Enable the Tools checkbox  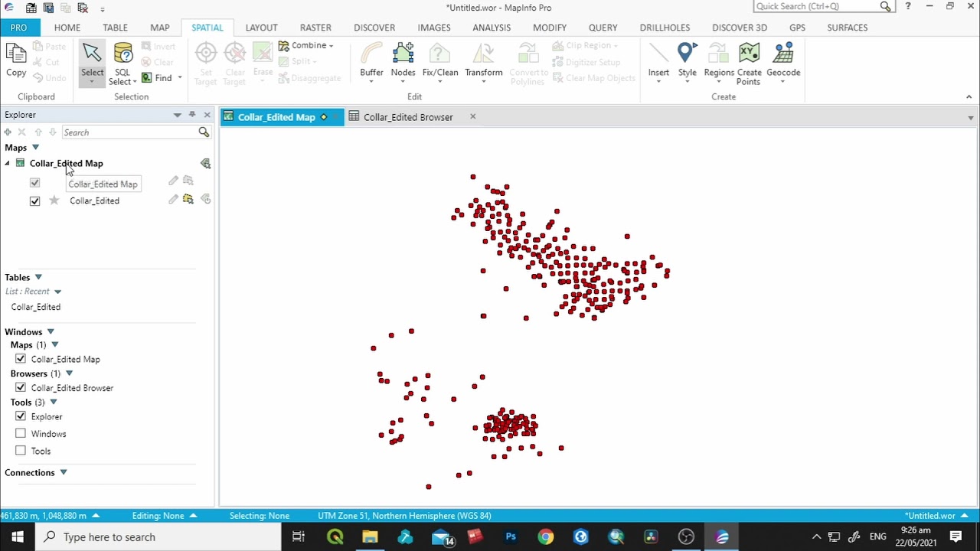pyautogui.click(x=21, y=451)
